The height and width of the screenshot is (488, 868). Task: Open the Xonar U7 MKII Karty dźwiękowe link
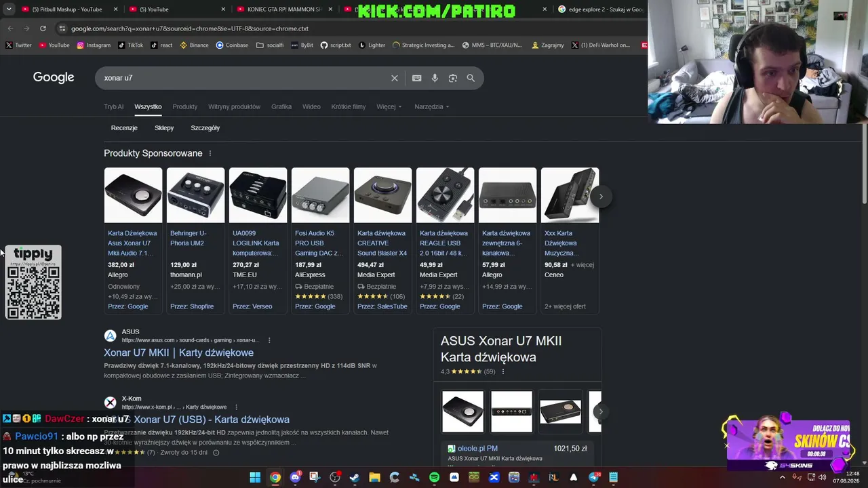click(179, 352)
